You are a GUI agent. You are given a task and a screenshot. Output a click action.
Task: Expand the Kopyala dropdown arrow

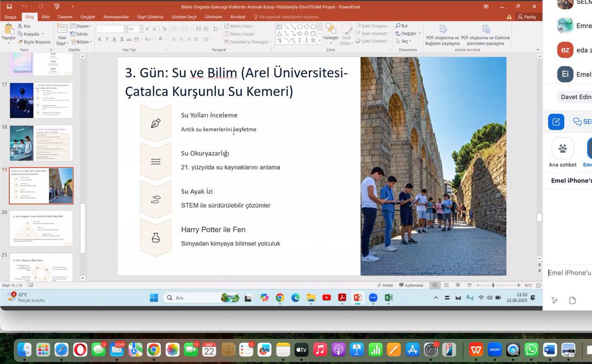pos(42,34)
